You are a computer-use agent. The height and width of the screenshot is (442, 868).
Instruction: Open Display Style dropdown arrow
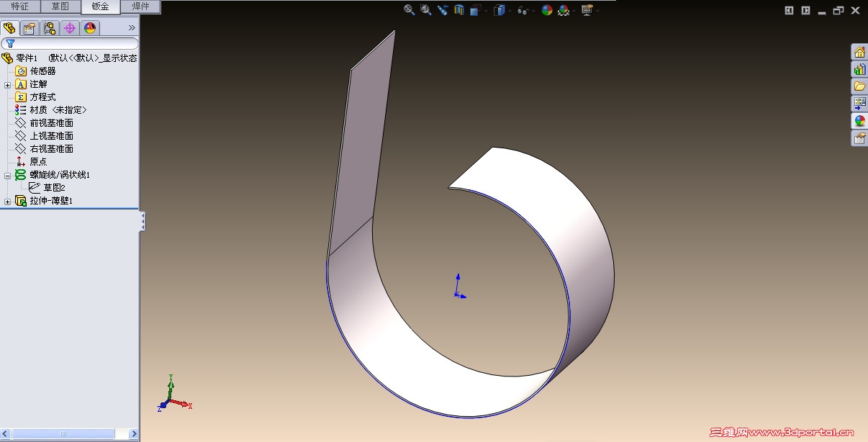click(510, 11)
